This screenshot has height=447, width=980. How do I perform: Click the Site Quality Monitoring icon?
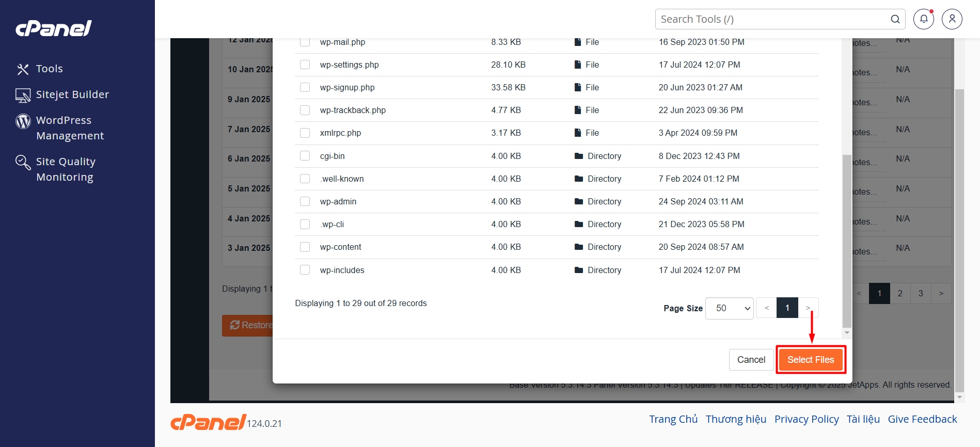coord(23,162)
